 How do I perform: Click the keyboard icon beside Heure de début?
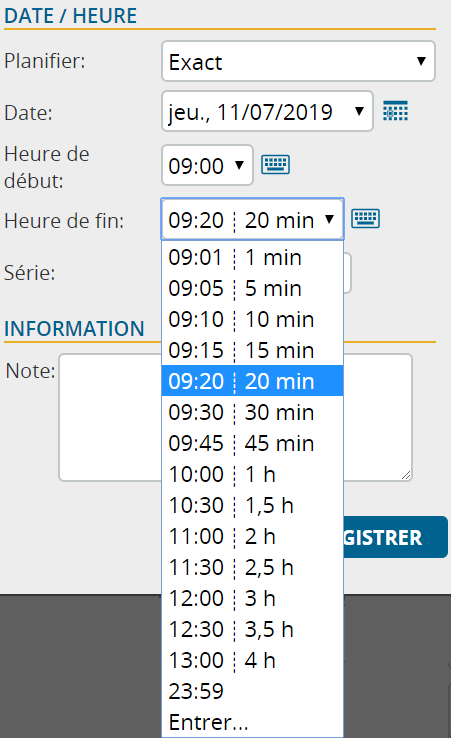[275, 165]
